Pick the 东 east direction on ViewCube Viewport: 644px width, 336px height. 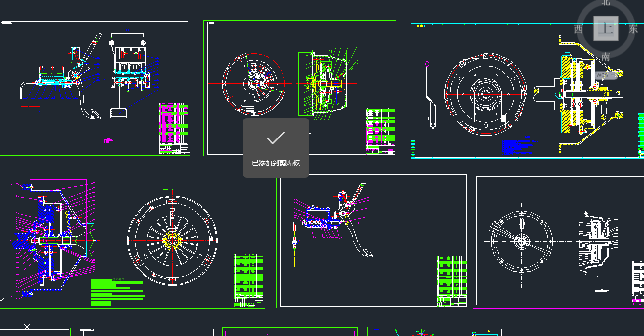click(633, 29)
